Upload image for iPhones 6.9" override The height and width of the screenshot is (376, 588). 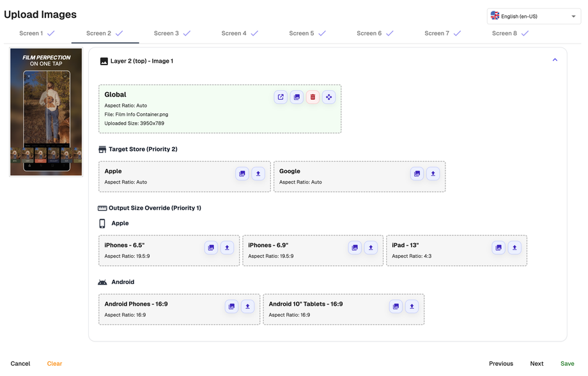371,247
